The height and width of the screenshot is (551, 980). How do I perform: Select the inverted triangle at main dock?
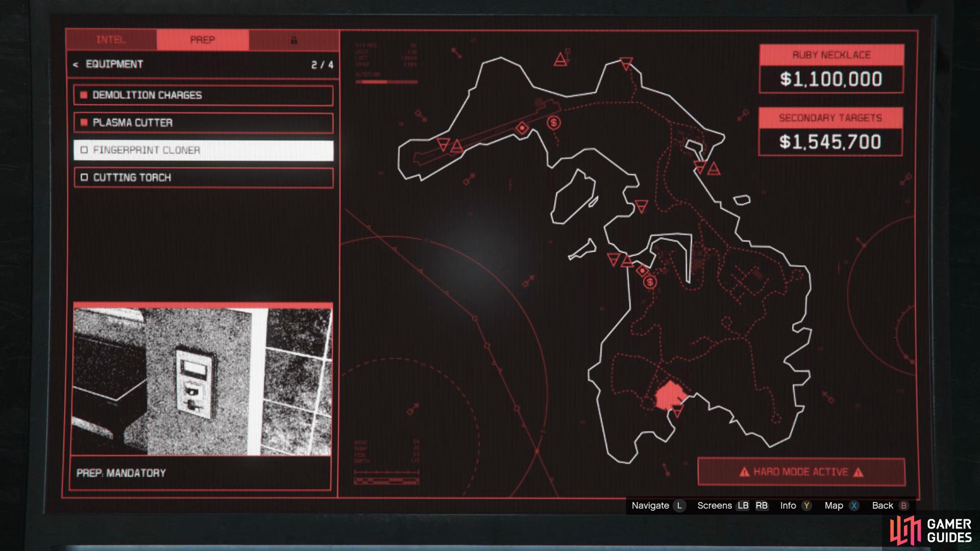point(614,260)
